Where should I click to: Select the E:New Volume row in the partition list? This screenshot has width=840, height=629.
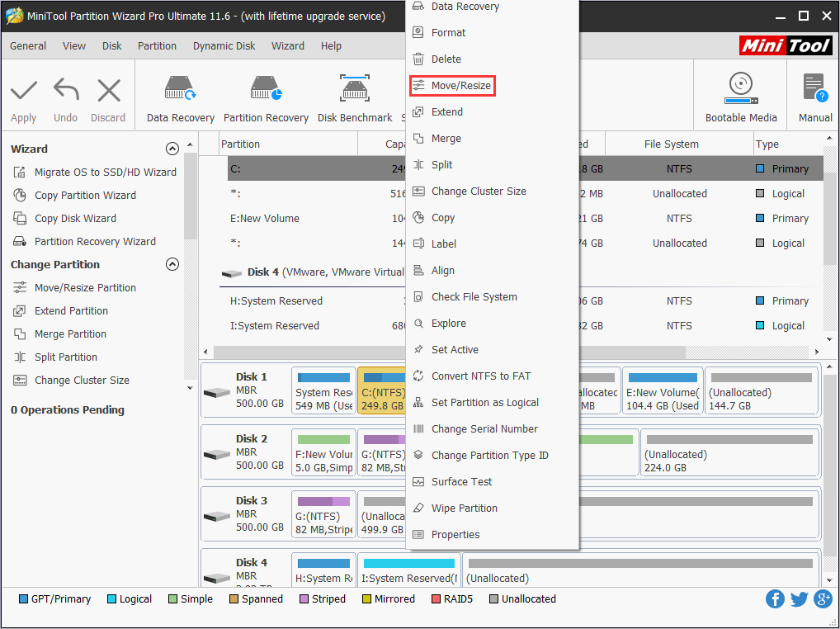(x=316, y=218)
